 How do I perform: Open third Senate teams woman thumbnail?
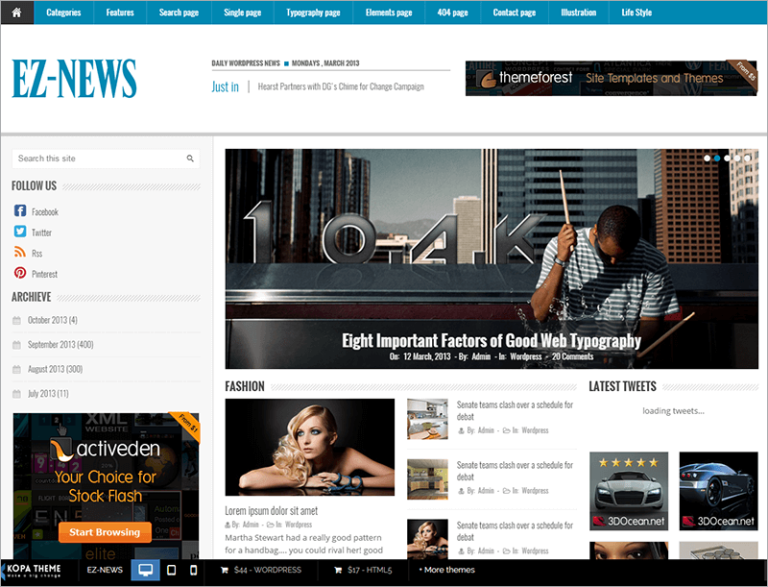428,538
